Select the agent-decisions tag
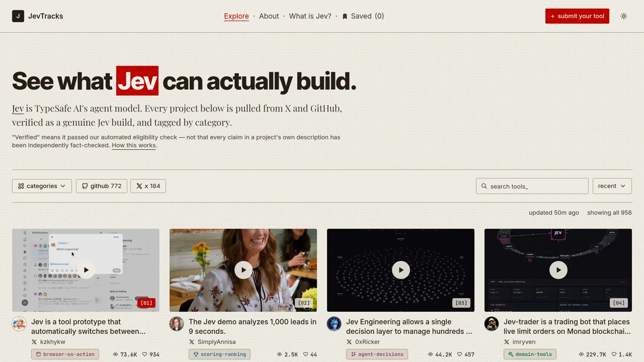This screenshot has width=644, height=362. click(377, 354)
